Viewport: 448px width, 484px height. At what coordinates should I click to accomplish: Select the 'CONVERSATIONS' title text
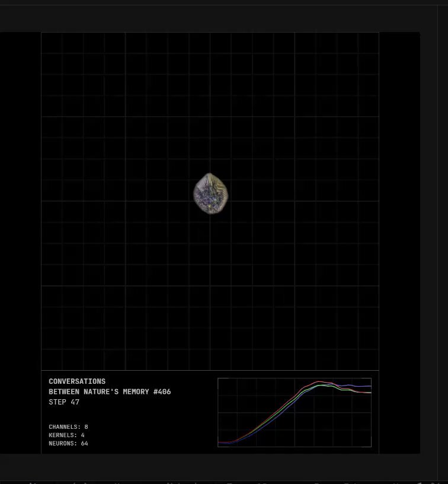click(x=77, y=381)
